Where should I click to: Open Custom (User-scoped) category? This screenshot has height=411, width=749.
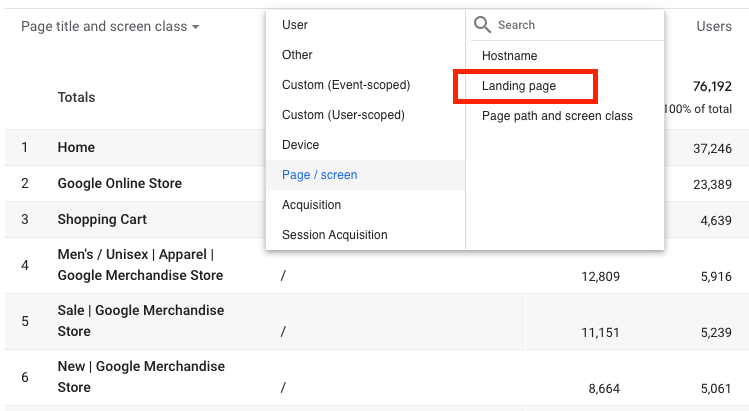(343, 115)
